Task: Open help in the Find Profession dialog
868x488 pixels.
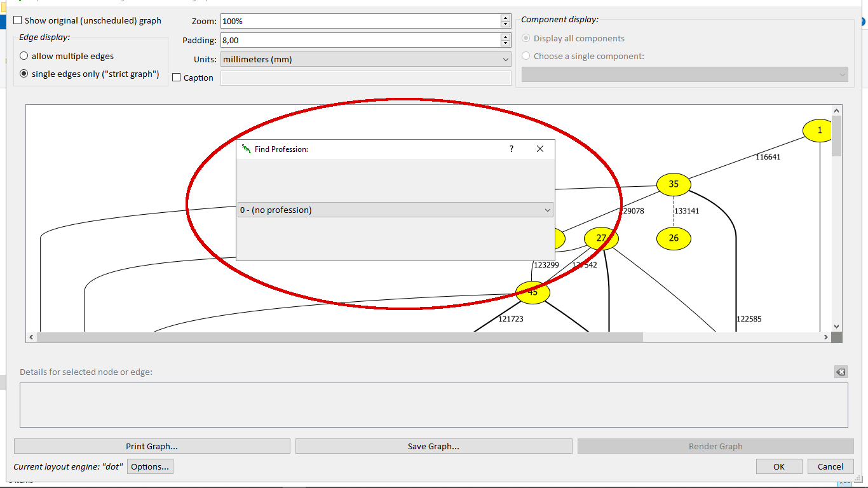Action: 511,149
